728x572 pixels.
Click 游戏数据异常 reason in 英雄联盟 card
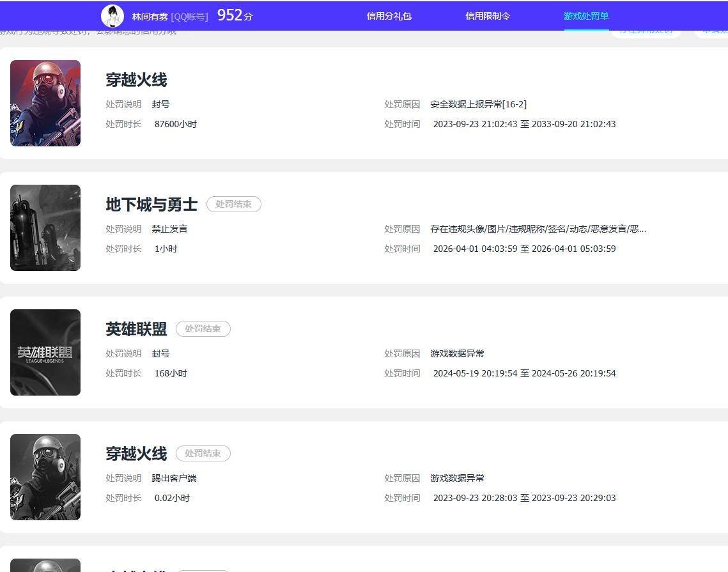tap(457, 354)
